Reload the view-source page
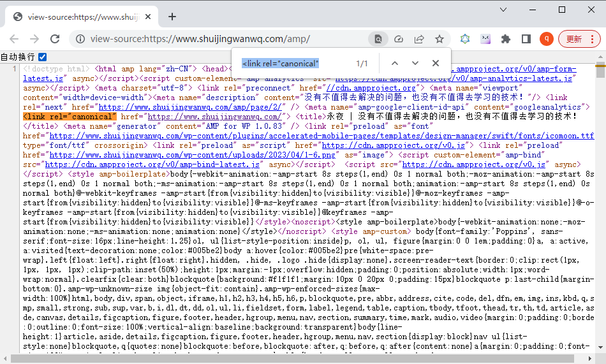The image size is (606, 364). coord(55,39)
